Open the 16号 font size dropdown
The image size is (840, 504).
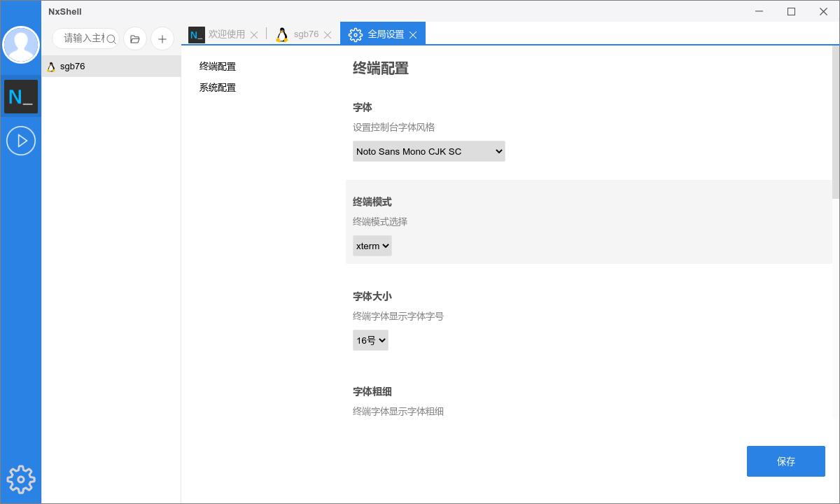point(370,340)
